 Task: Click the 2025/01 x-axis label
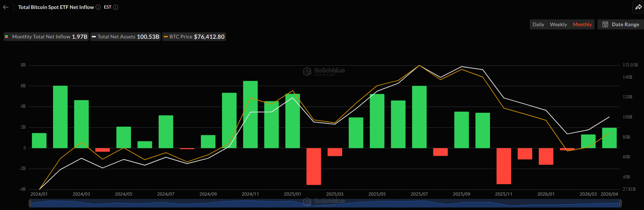[293, 194]
